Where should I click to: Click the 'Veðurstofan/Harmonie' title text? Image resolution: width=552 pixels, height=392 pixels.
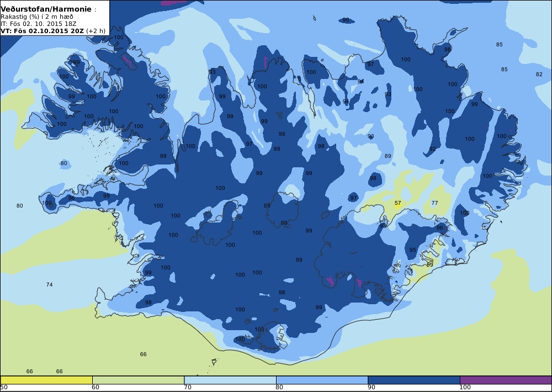tap(46, 9)
